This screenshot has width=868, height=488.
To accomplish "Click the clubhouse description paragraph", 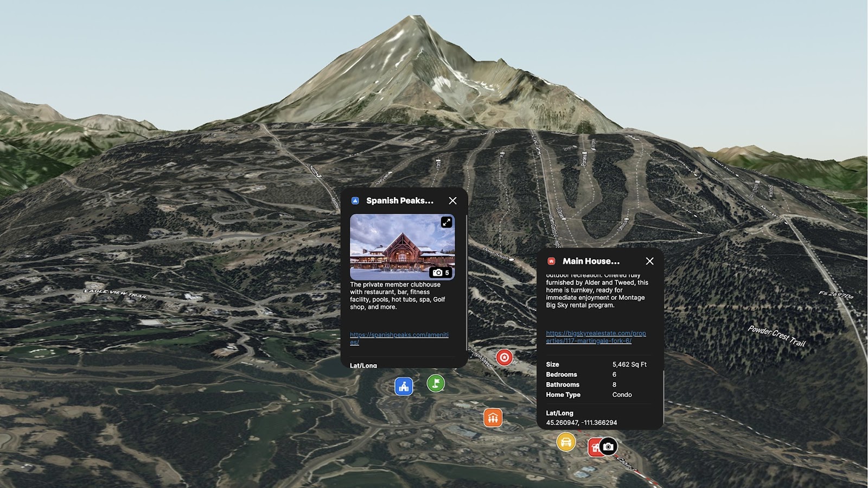I will [x=398, y=296].
